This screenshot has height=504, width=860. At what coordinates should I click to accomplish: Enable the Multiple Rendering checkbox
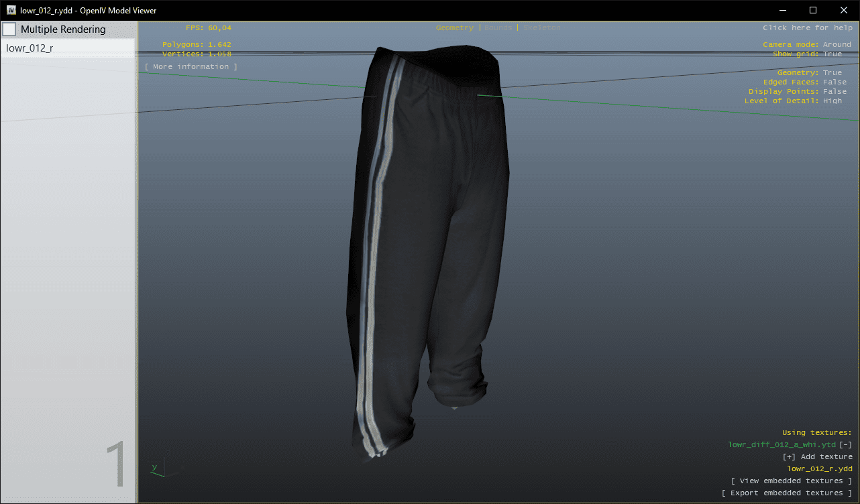click(x=9, y=29)
